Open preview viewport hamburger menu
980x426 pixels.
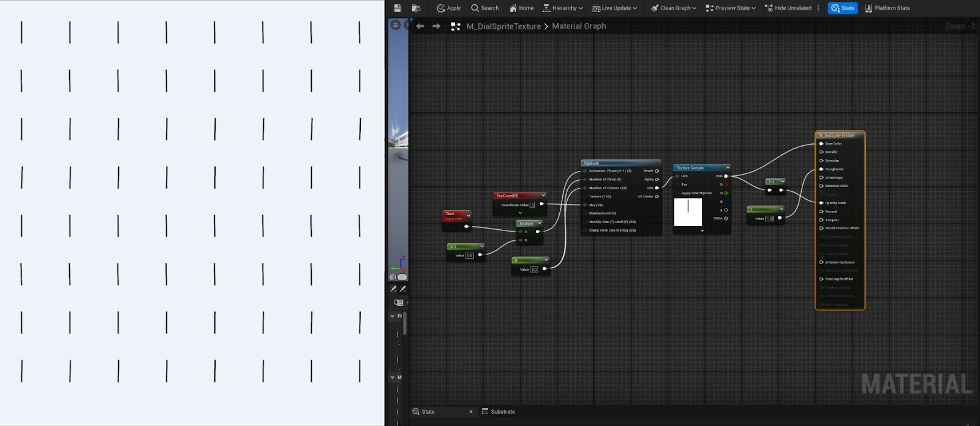pyautogui.click(x=396, y=25)
